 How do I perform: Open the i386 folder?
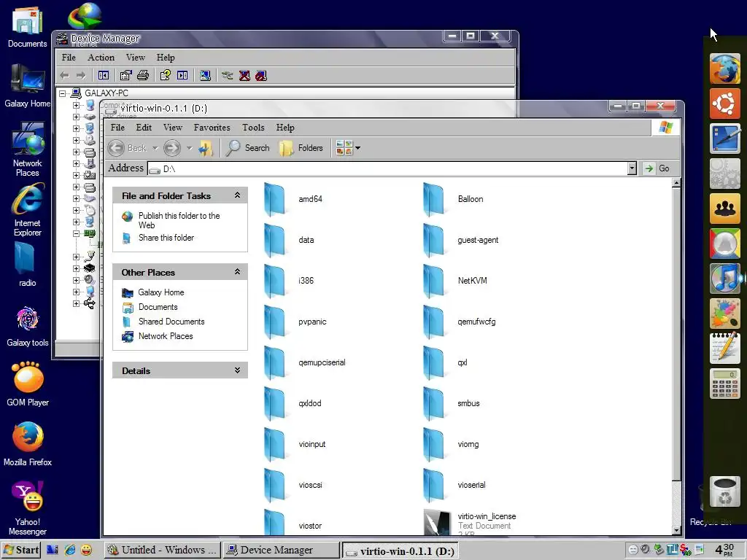click(x=289, y=281)
